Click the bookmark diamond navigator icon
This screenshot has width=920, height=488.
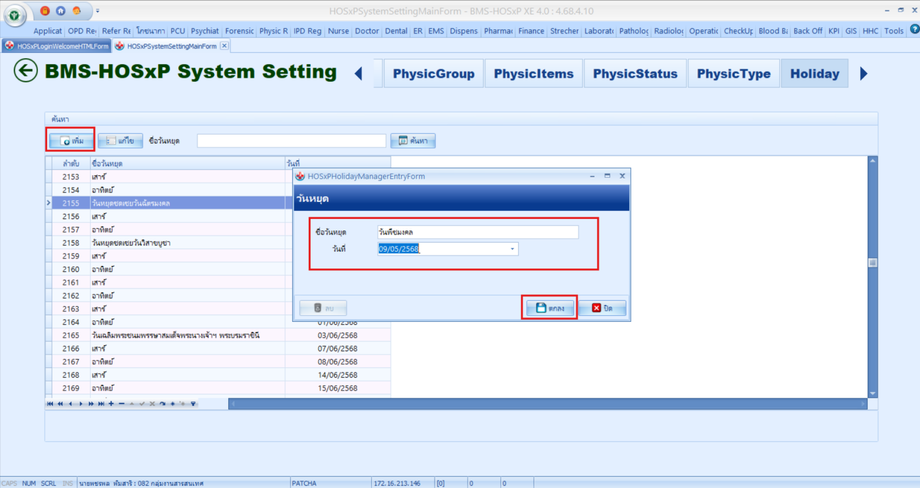click(x=172, y=404)
